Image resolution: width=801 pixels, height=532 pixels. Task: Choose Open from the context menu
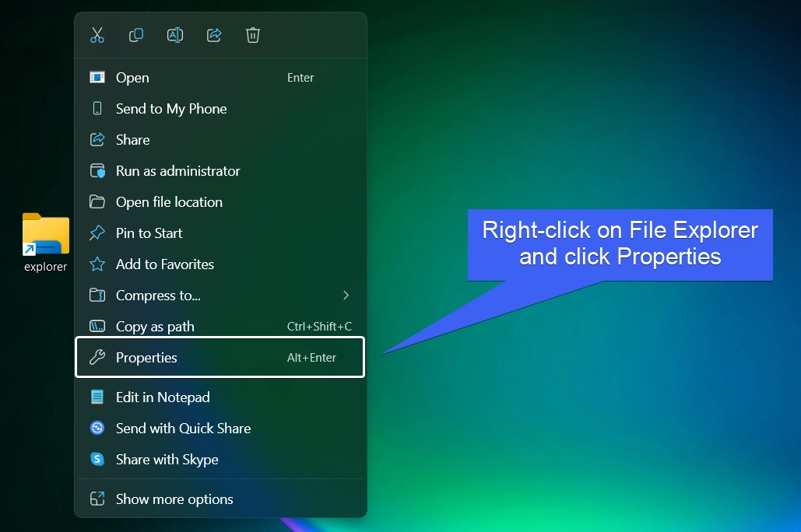[221, 78]
